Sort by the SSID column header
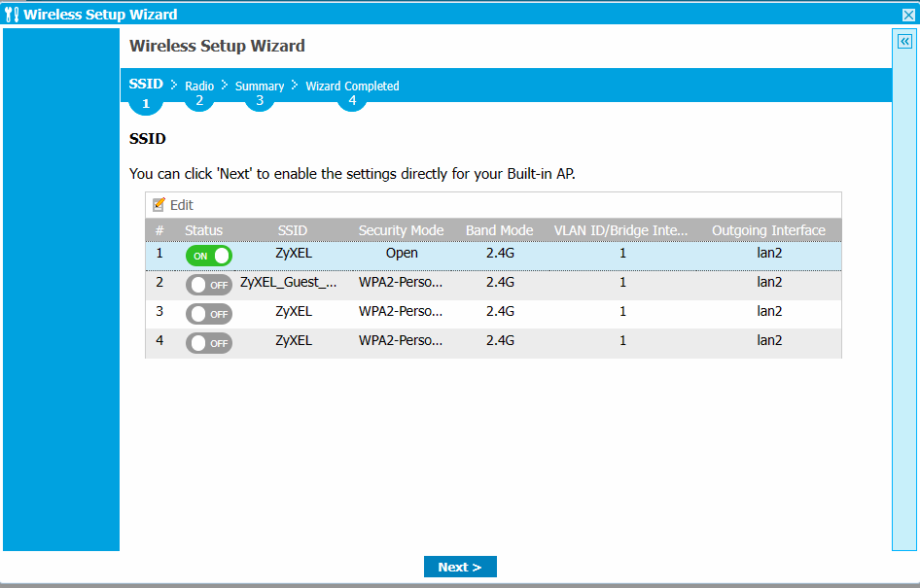 click(292, 230)
